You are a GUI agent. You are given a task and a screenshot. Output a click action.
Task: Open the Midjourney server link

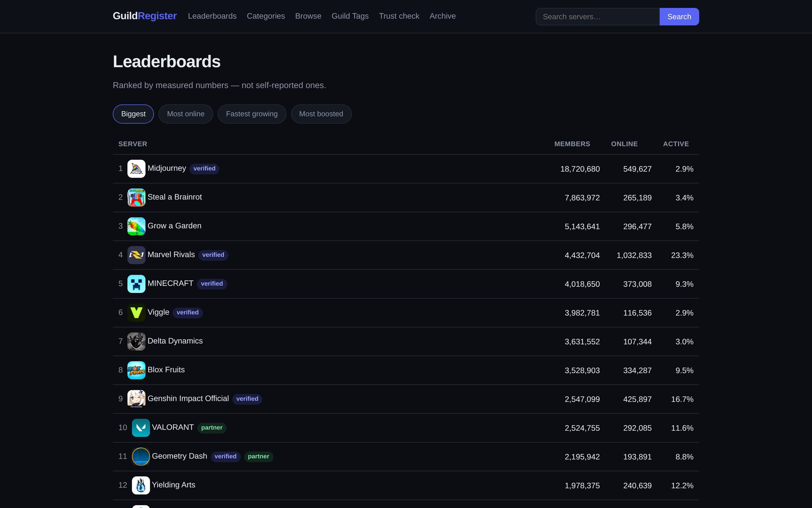coord(167,168)
